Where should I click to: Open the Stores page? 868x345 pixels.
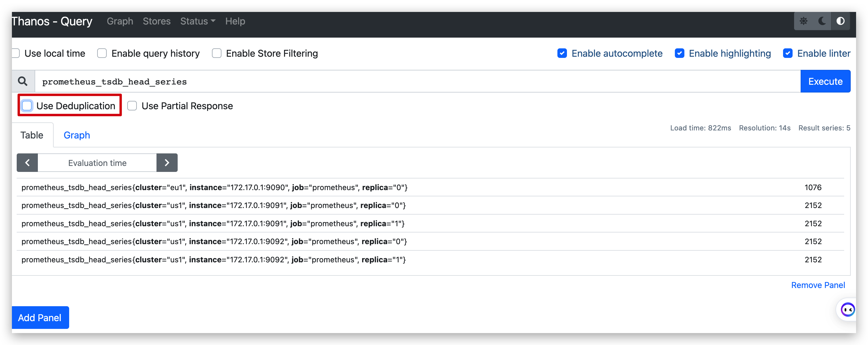pos(156,21)
